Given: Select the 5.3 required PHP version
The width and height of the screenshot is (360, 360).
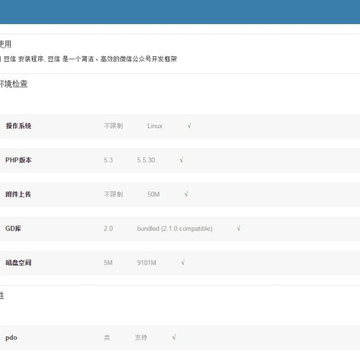Looking at the screenshot, I should click(108, 160).
